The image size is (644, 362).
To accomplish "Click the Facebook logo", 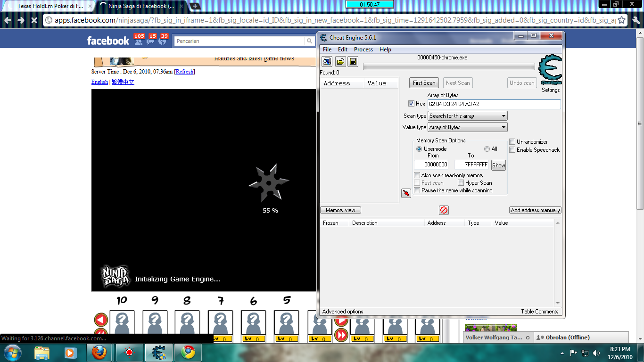I will (108, 41).
